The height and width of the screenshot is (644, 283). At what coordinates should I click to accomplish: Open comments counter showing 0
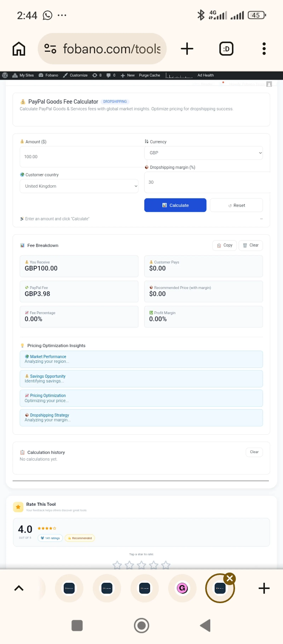click(111, 75)
